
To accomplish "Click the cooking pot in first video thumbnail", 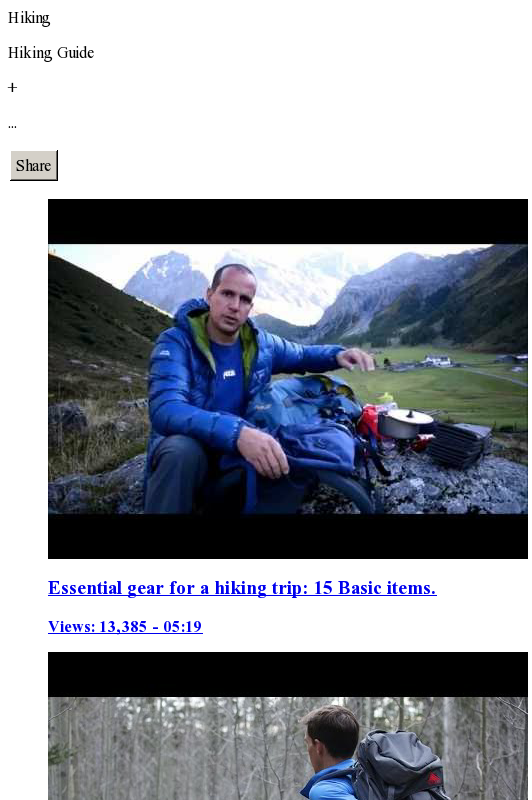I will click(406, 422).
